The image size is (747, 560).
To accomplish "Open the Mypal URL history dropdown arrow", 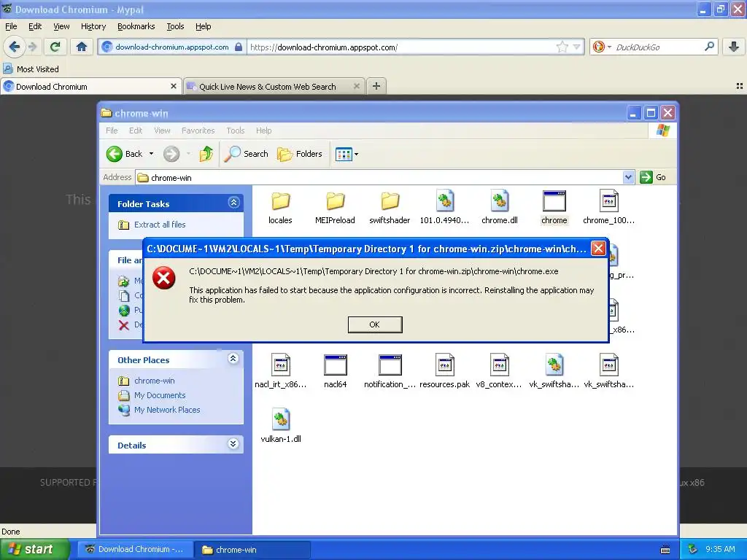I will [577, 47].
